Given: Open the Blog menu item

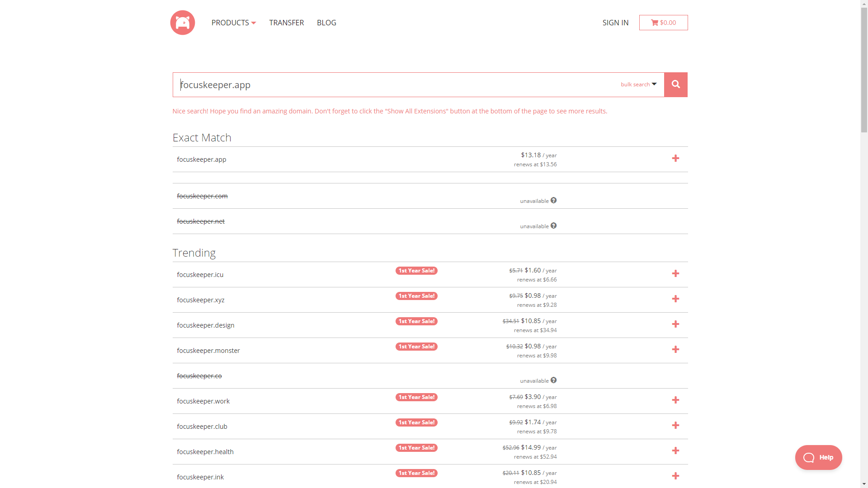Looking at the screenshot, I should click(x=326, y=23).
